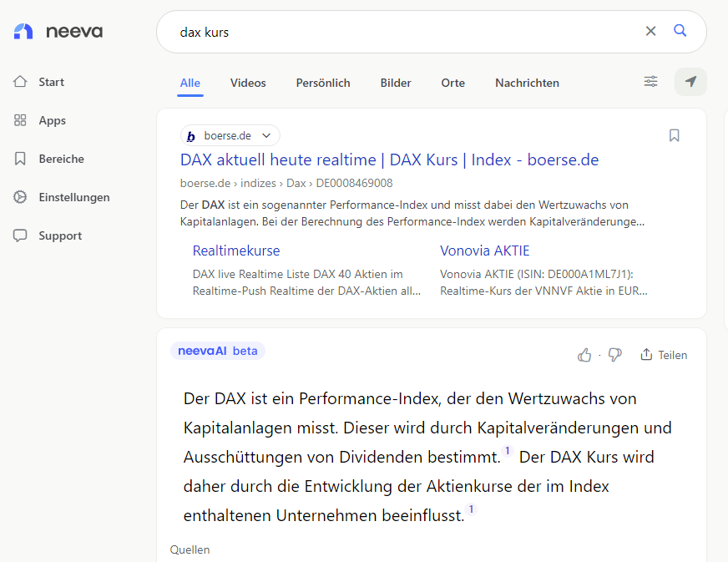Select the Alle tab
The width and height of the screenshot is (728, 562).
tap(190, 84)
